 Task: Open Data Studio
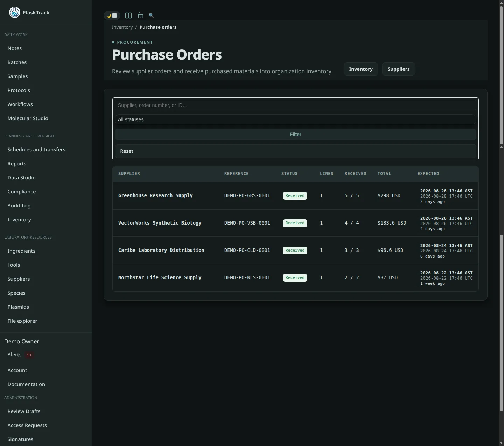[22, 178]
